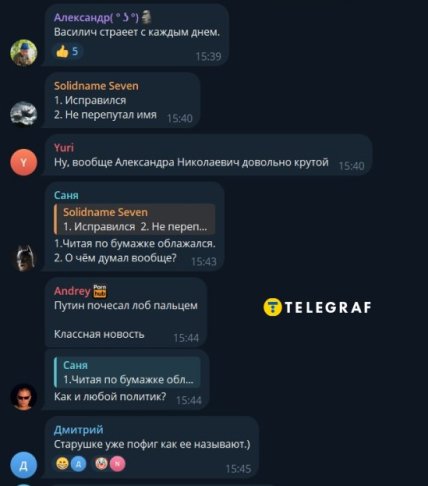Open the sender name Andrey
The height and width of the screenshot is (486, 428).
72,291
